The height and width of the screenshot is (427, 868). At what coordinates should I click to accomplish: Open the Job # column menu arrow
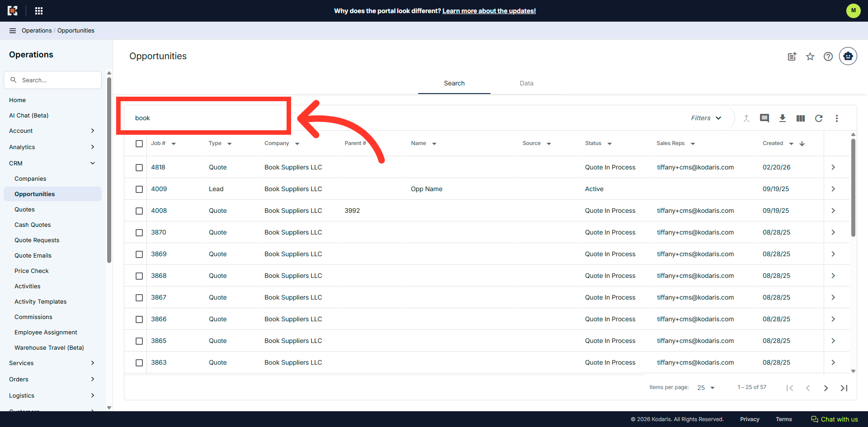click(174, 144)
